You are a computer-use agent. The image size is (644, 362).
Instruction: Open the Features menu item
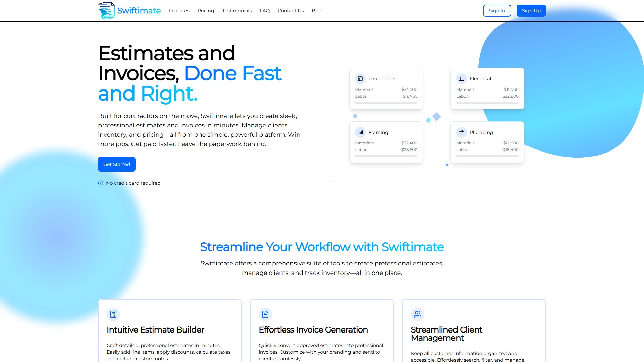click(x=179, y=11)
